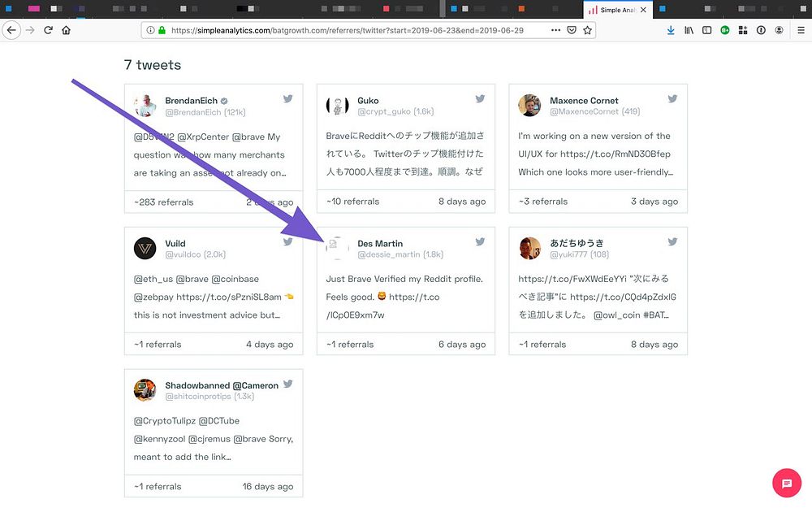Toggle the sidebar view icon
Image resolution: width=812 pixels, height=508 pixels.
pyautogui.click(x=707, y=30)
